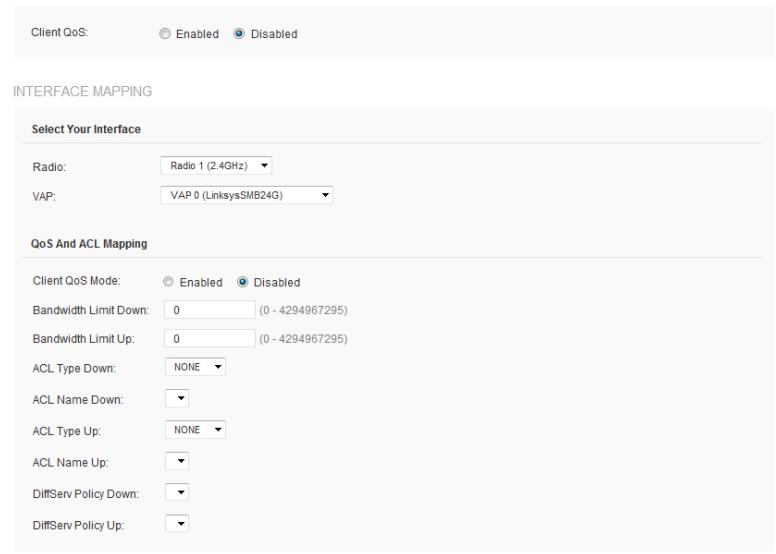Open the Radio 1 (2.4GHz) dropdown
This screenshot has width=776, height=554.
point(217,165)
